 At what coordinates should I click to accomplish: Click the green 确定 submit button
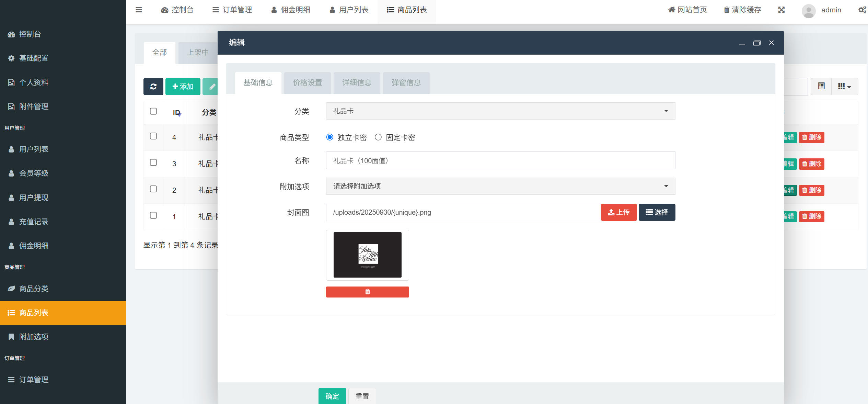click(332, 396)
